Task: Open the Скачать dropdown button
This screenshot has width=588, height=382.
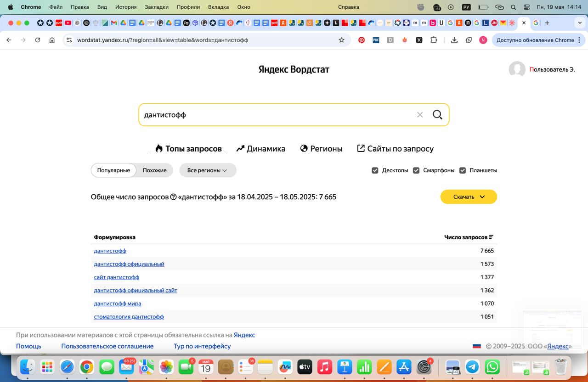Action: pyautogui.click(x=469, y=197)
